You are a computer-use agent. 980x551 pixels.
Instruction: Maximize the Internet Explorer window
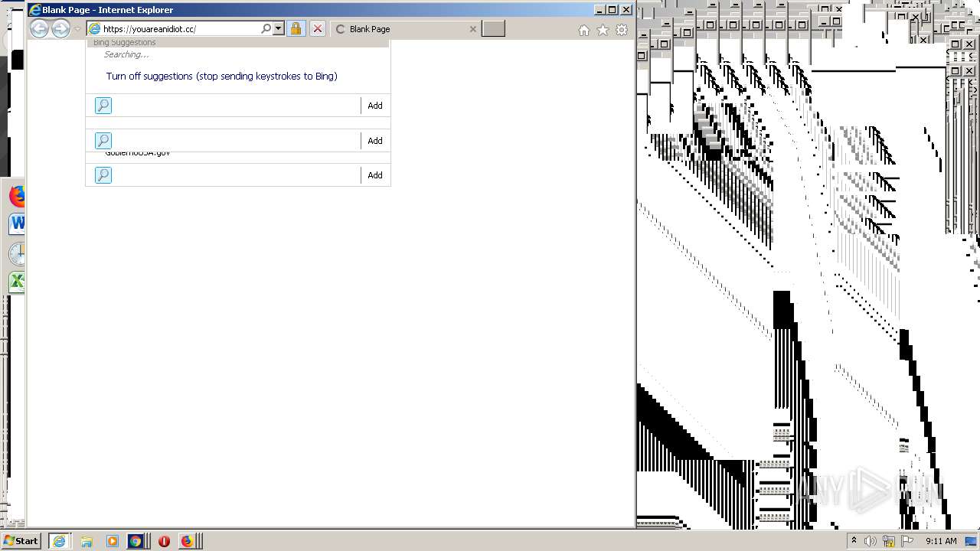pyautogui.click(x=612, y=10)
